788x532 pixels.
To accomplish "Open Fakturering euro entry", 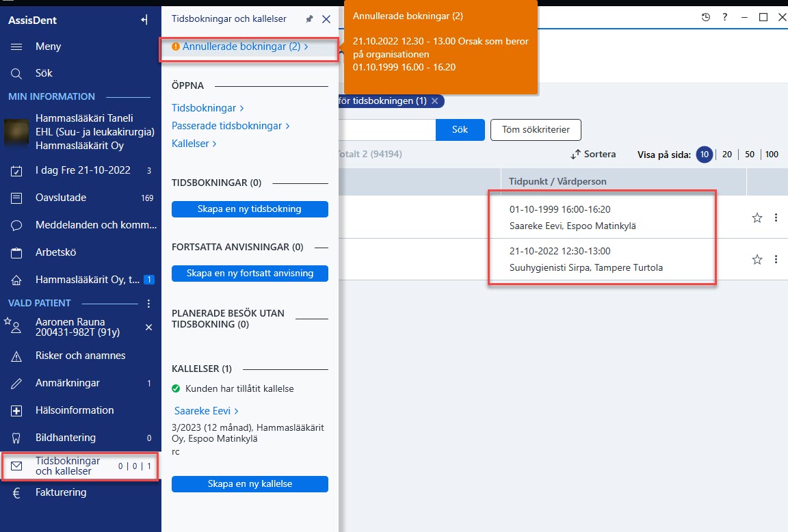I will click(x=81, y=493).
